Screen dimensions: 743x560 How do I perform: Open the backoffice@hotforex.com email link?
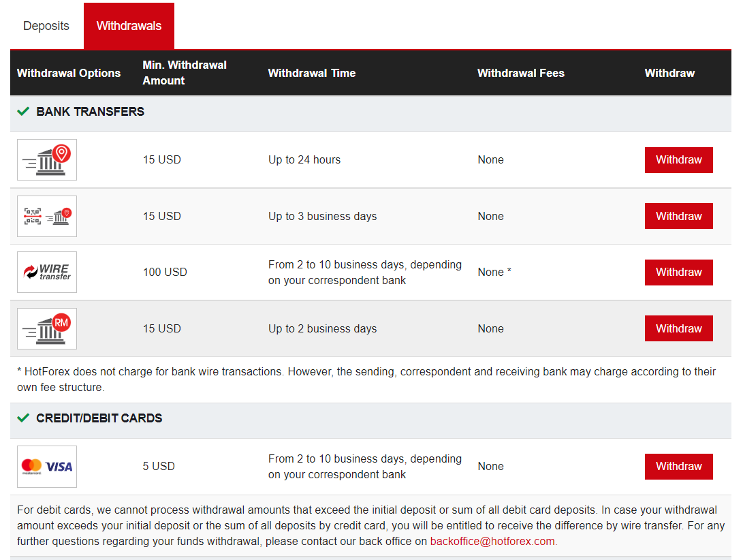click(492, 542)
